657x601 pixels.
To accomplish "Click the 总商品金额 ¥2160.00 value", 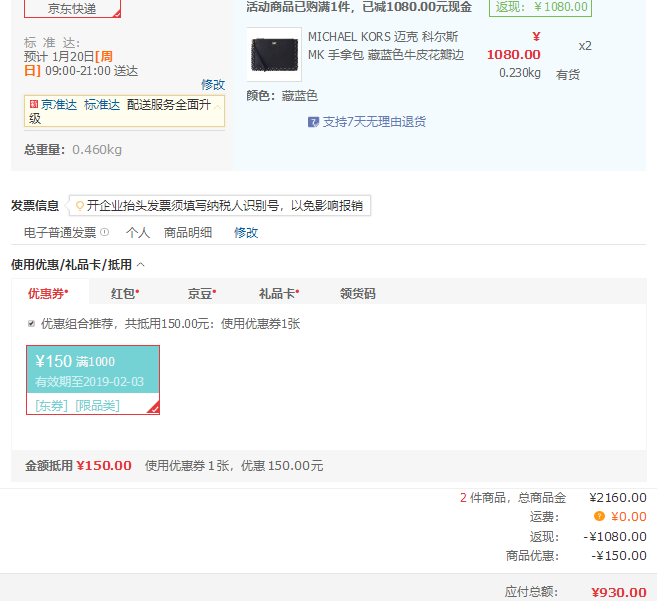I will coord(618,498).
